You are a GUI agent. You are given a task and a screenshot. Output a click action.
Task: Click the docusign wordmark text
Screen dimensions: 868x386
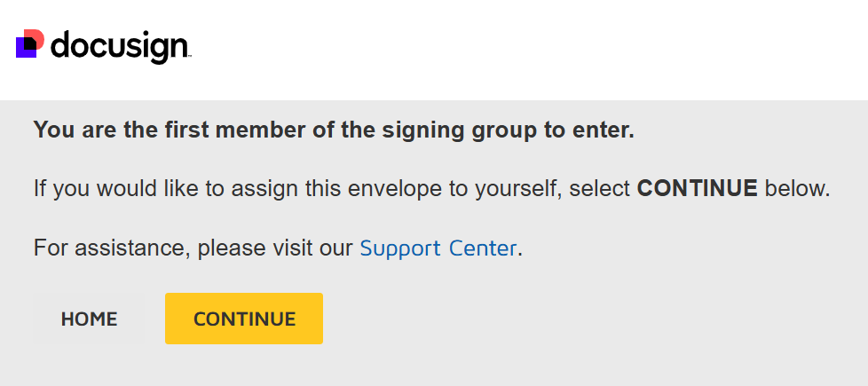pos(120,45)
